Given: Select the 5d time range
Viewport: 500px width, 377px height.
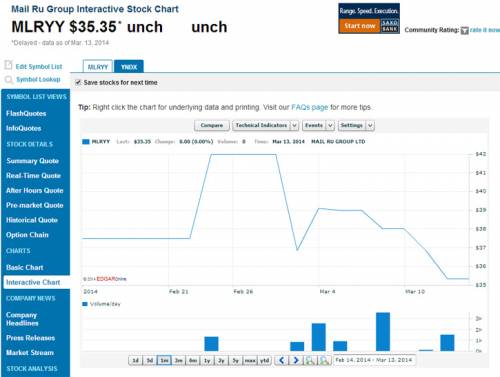Looking at the screenshot, I should click(x=150, y=360).
